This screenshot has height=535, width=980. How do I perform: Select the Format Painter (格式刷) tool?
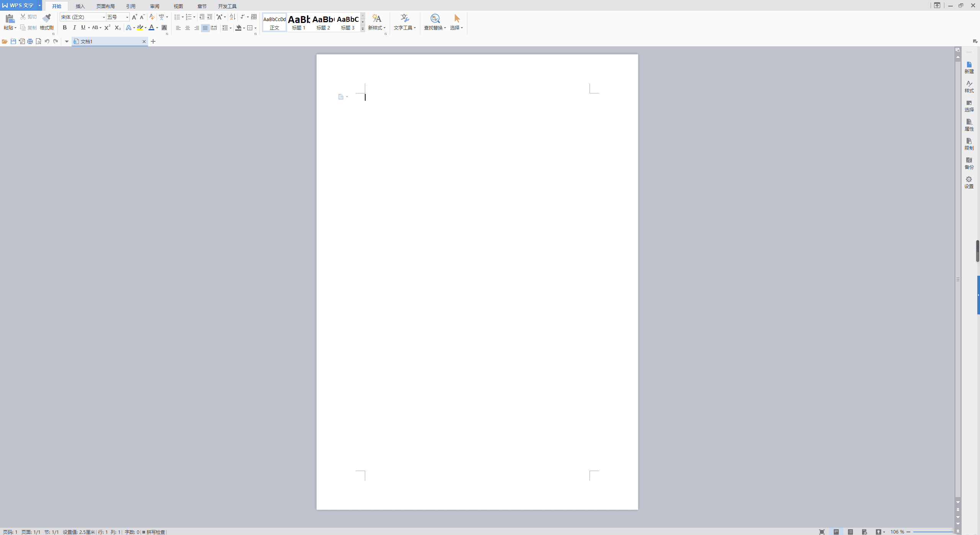[x=47, y=22]
